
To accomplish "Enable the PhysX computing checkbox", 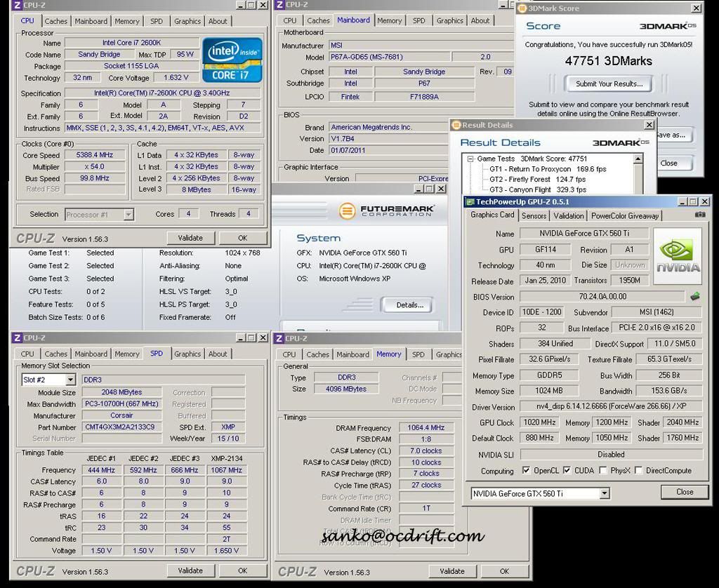I will pos(601,471).
